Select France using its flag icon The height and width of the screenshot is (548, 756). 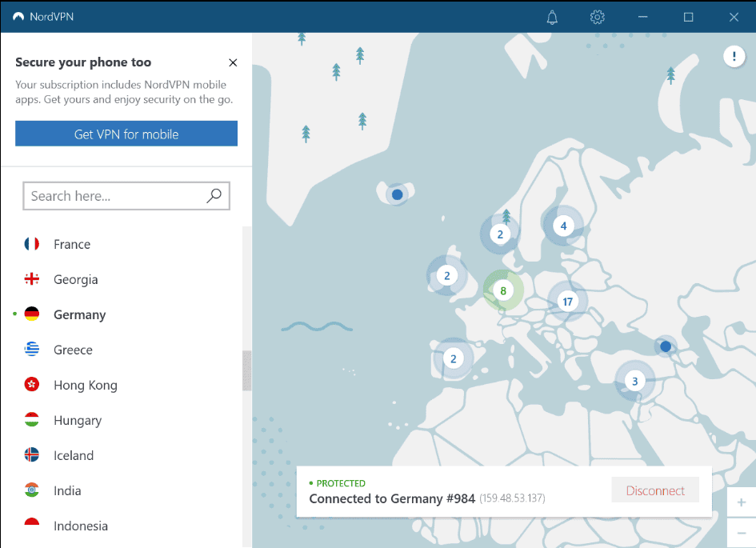[x=31, y=244]
